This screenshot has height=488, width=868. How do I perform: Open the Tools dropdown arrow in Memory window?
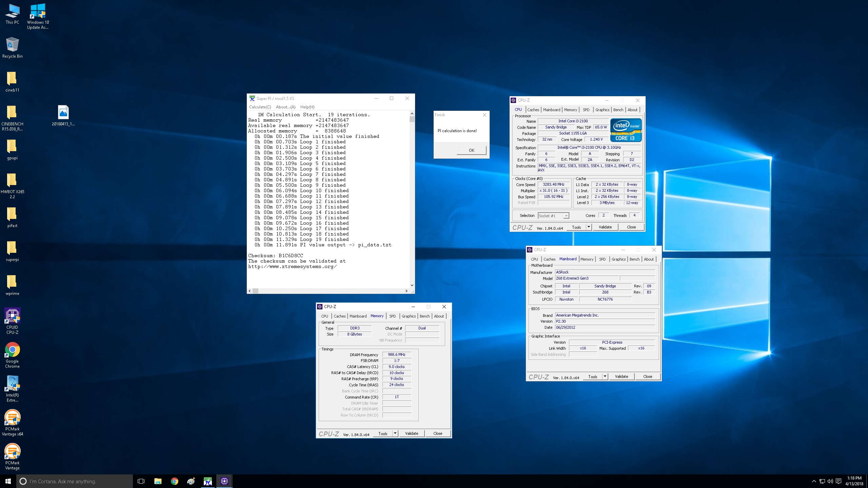[x=395, y=433]
